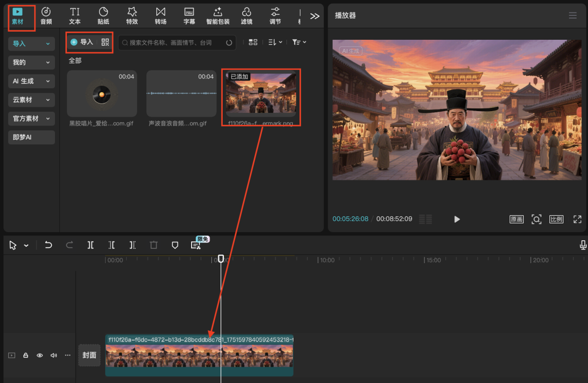This screenshot has height=383, width=588.
Task: Open the 特效 effects panel
Action: pyautogui.click(x=132, y=16)
